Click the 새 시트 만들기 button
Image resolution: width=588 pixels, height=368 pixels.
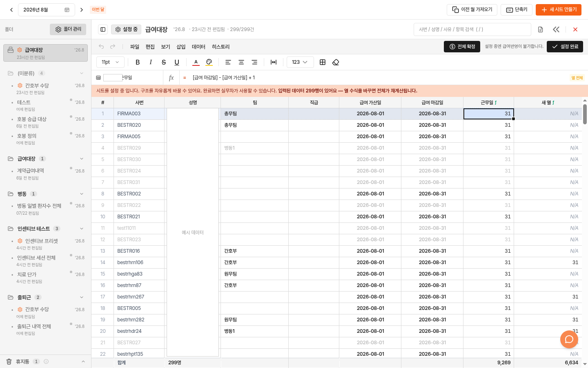tap(559, 10)
